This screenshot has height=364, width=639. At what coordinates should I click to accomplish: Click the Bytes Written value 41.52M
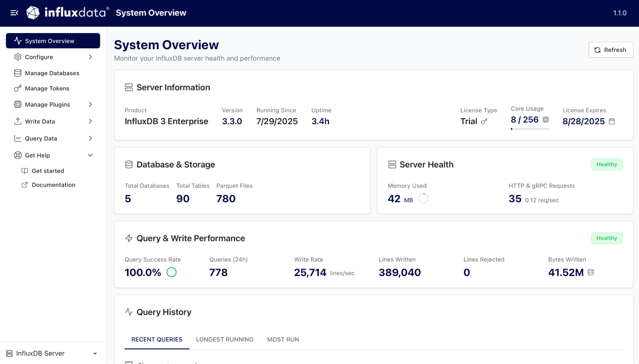(566, 273)
